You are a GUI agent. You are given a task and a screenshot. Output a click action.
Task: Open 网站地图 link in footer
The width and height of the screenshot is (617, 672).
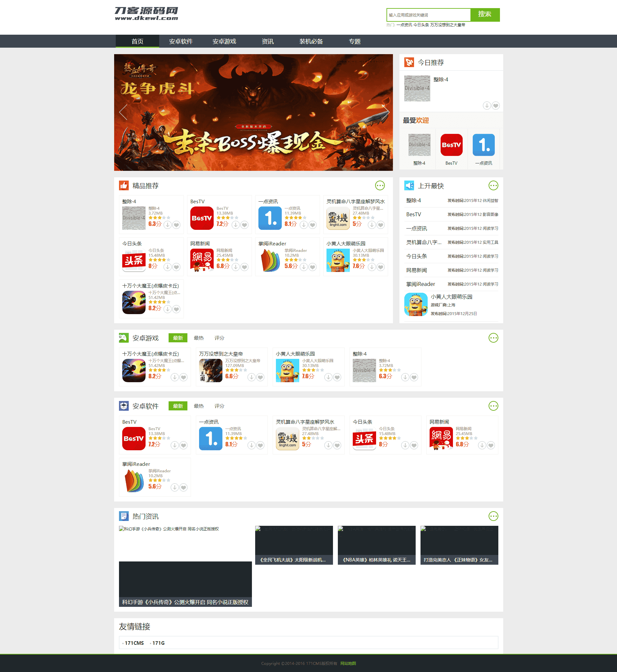click(x=348, y=663)
